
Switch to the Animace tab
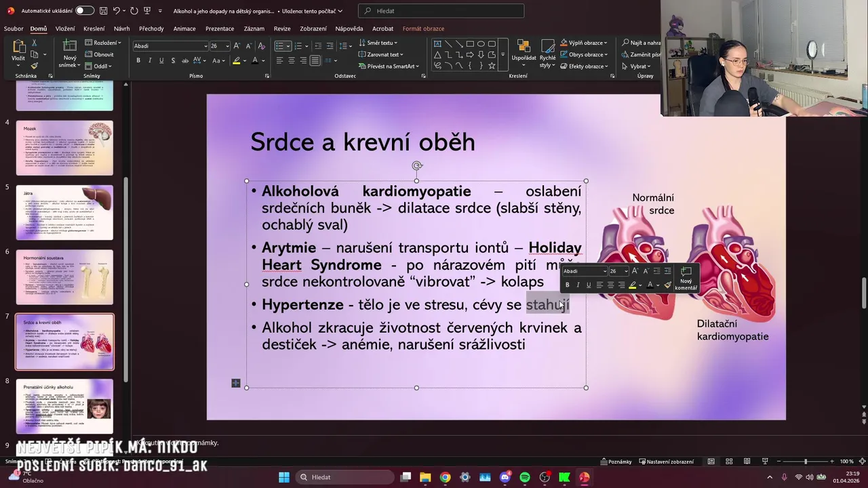tap(184, 28)
